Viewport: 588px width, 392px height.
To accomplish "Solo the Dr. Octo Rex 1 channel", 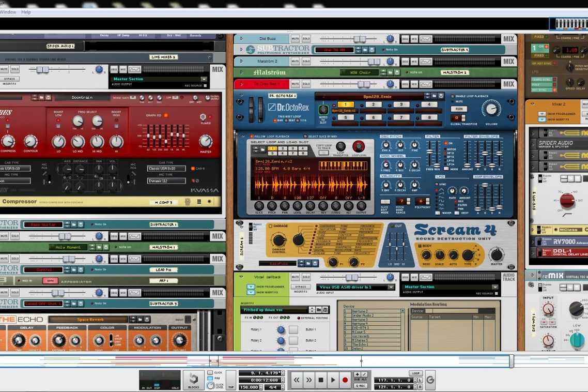I will (306, 84).
